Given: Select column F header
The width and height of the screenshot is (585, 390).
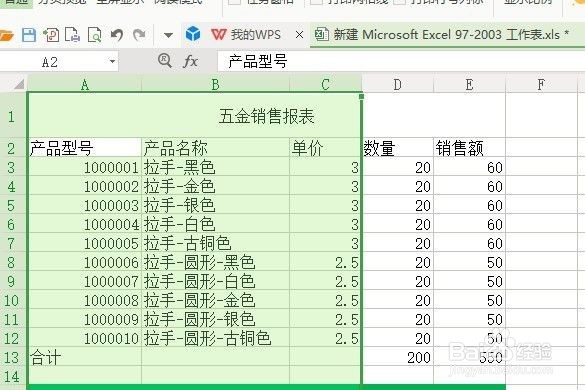Looking at the screenshot, I should click(541, 84).
